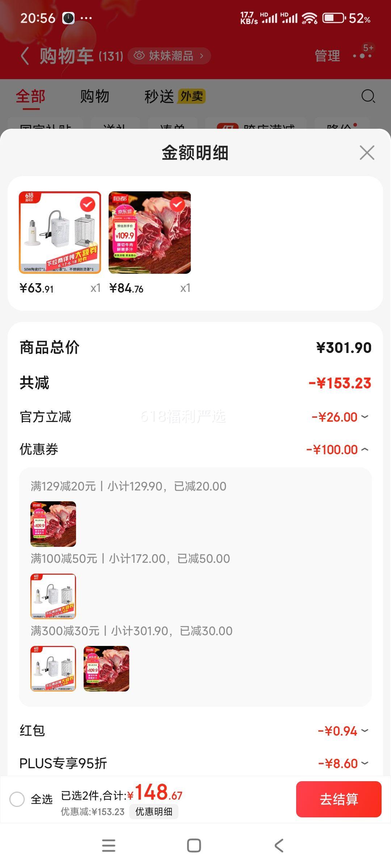Tap the eye icon in 妹妹潮品
Viewport: 391px width, 868px height.
(139, 56)
